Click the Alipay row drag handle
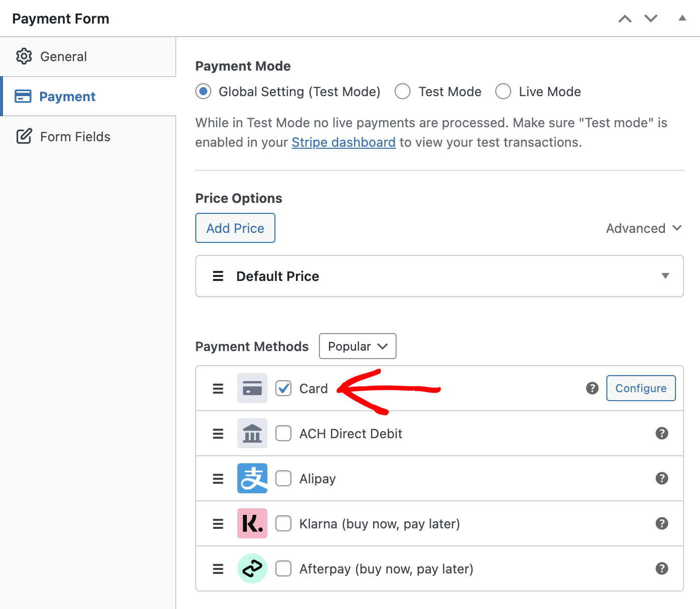This screenshot has width=700, height=609. point(218,479)
